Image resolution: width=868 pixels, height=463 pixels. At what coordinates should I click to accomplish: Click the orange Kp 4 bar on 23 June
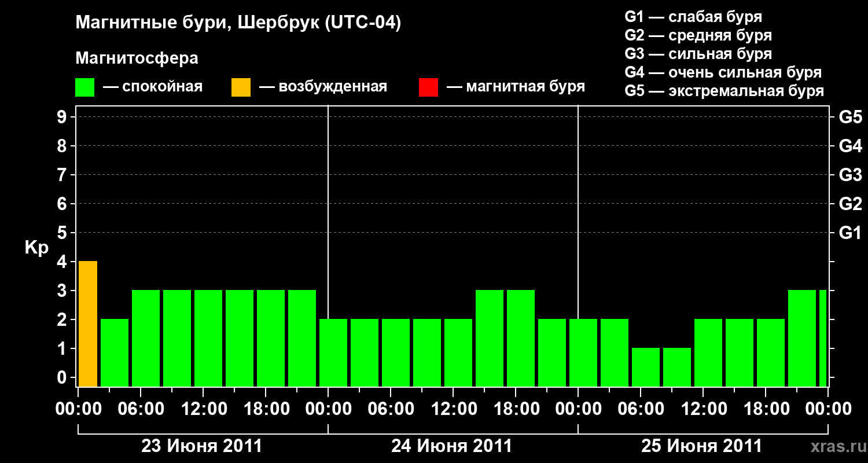point(88,324)
